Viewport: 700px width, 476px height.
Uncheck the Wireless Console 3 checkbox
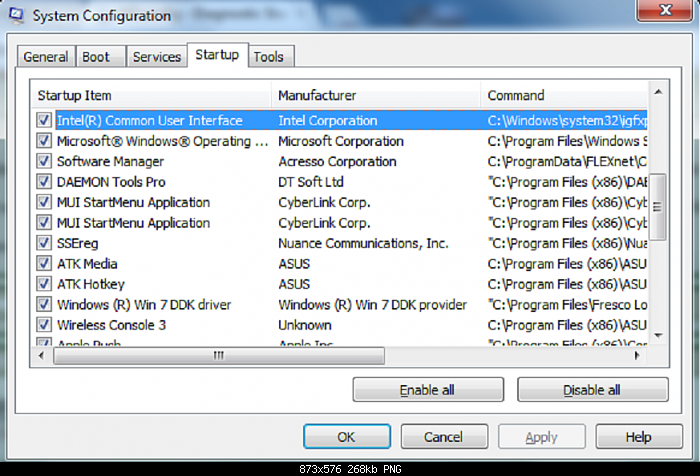pyautogui.click(x=44, y=325)
